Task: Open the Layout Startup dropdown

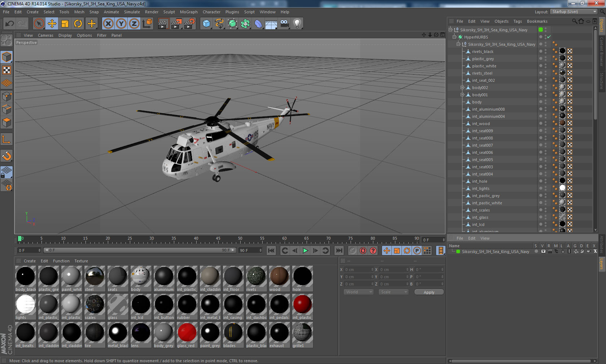Action: tap(574, 12)
